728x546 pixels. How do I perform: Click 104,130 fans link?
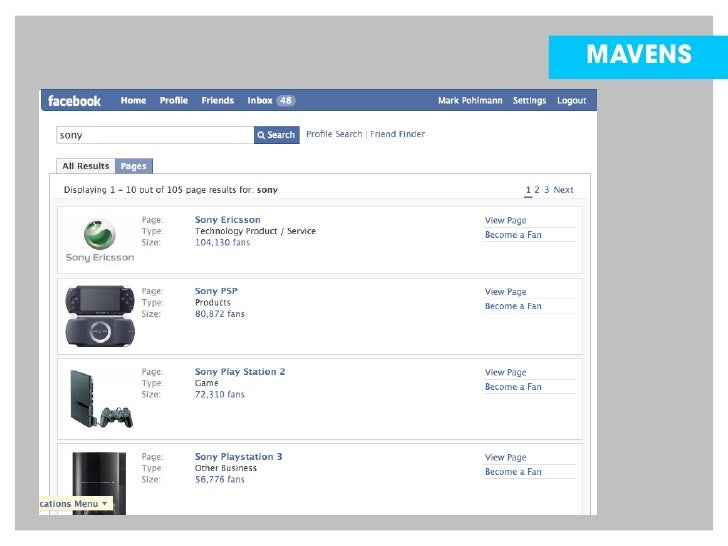[222, 242]
